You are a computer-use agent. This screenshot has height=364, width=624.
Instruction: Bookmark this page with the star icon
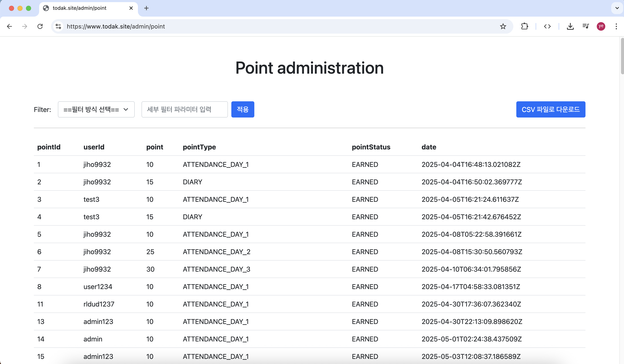(x=503, y=26)
